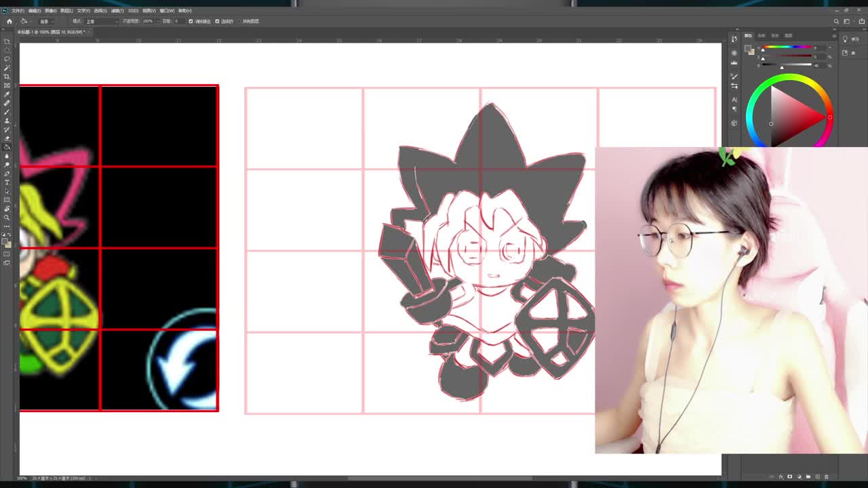This screenshot has height=488, width=868.
Task: Open the 3D(D) menu
Action: click(x=133, y=11)
